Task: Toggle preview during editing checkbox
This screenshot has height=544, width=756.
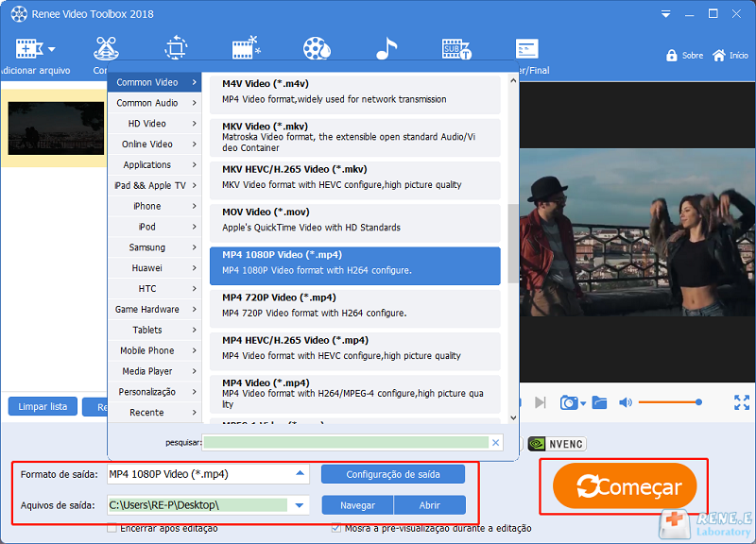Action: (336, 528)
